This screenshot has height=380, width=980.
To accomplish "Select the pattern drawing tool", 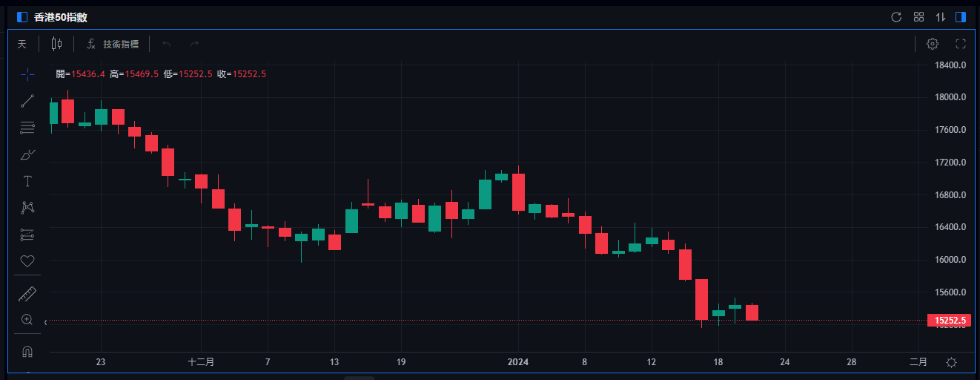I will coord(27,208).
